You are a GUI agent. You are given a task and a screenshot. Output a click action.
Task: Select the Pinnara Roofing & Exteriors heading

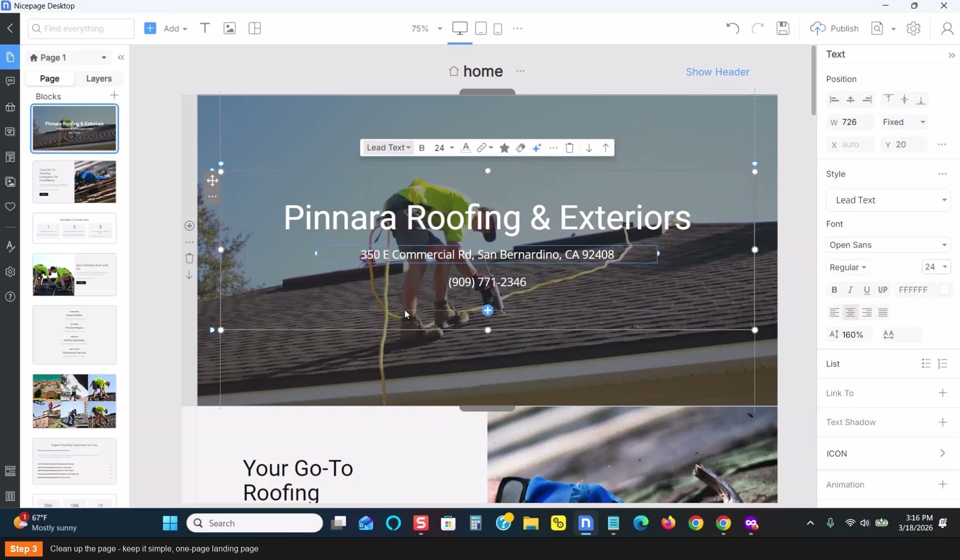pos(487,218)
